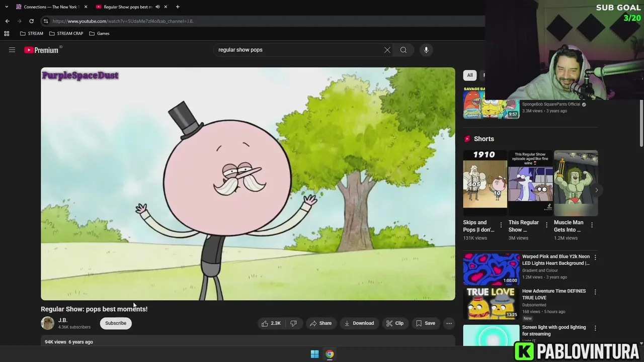Screen dimensions: 644x362
Task: View site information icon in address bar
Action: pos(46,21)
